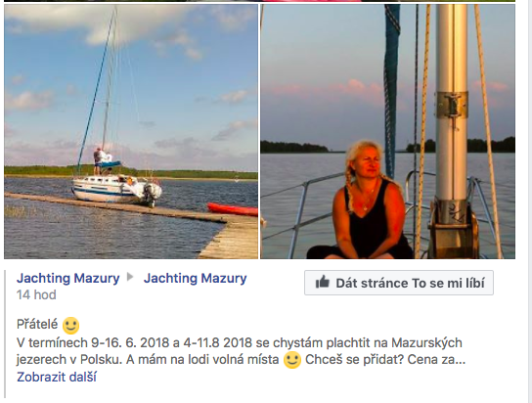
Task: Click the post text mentioning Mazurských jezerech
Action: [x=241, y=351]
